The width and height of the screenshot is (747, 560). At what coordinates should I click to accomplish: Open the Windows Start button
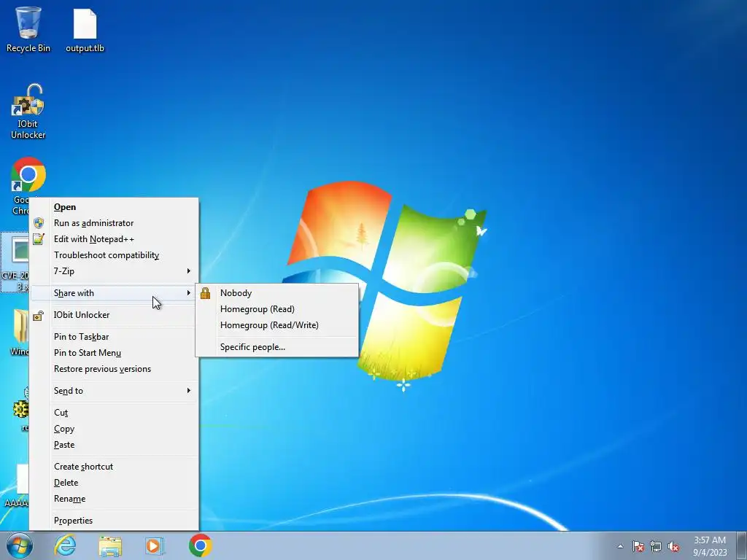(x=20, y=545)
